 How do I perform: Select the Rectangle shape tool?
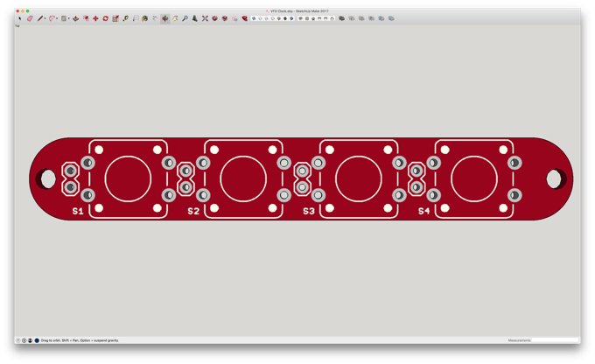[x=64, y=18]
